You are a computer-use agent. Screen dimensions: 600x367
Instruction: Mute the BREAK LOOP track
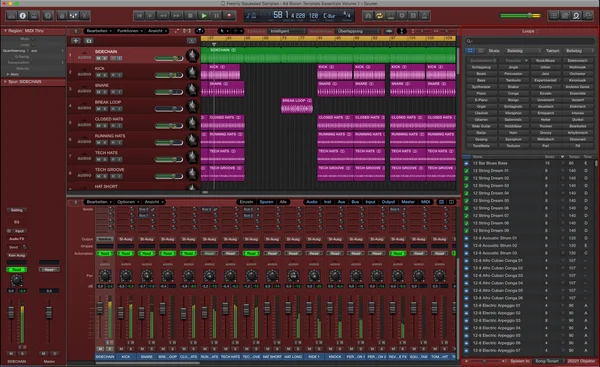click(x=98, y=109)
